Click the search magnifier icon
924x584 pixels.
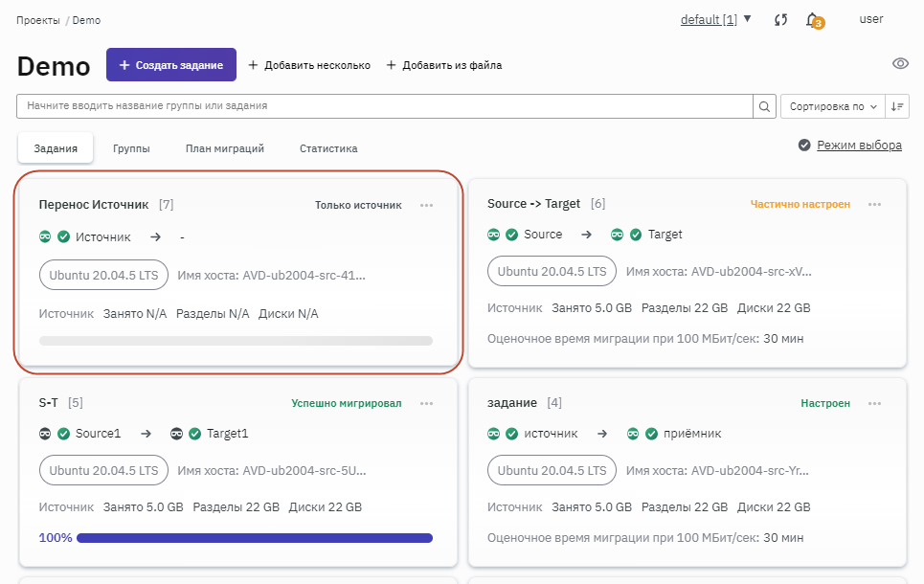(765, 106)
